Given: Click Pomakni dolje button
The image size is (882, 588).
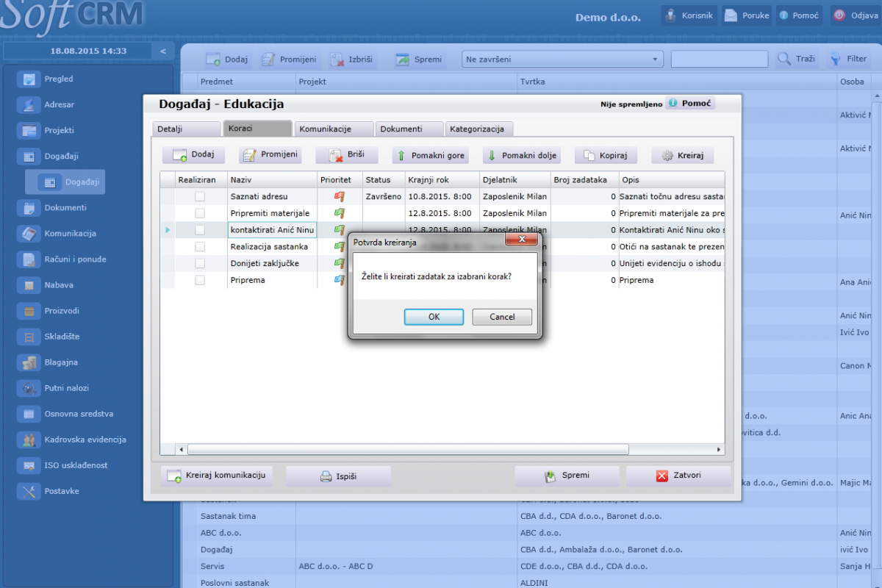Looking at the screenshot, I should (521, 155).
